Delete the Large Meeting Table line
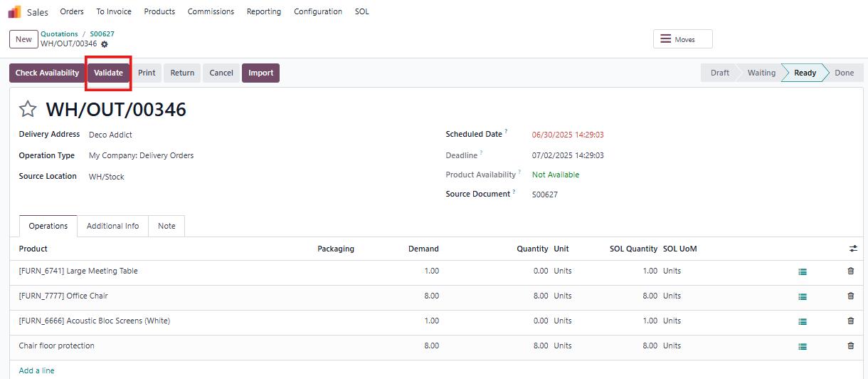868x379 pixels. [x=850, y=271]
